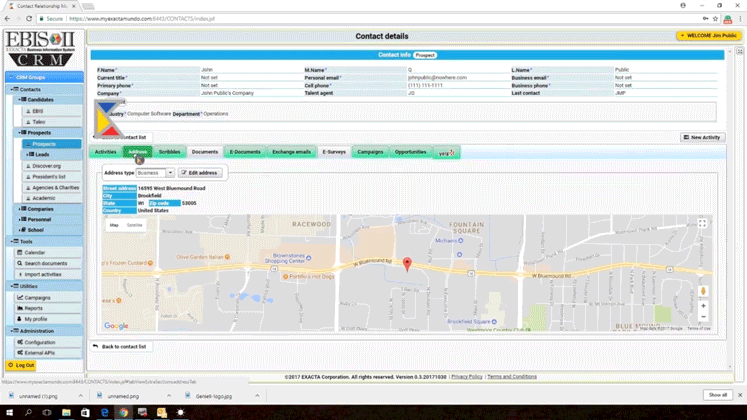
Task: Open the Exchange emails tab
Action: 291,152
